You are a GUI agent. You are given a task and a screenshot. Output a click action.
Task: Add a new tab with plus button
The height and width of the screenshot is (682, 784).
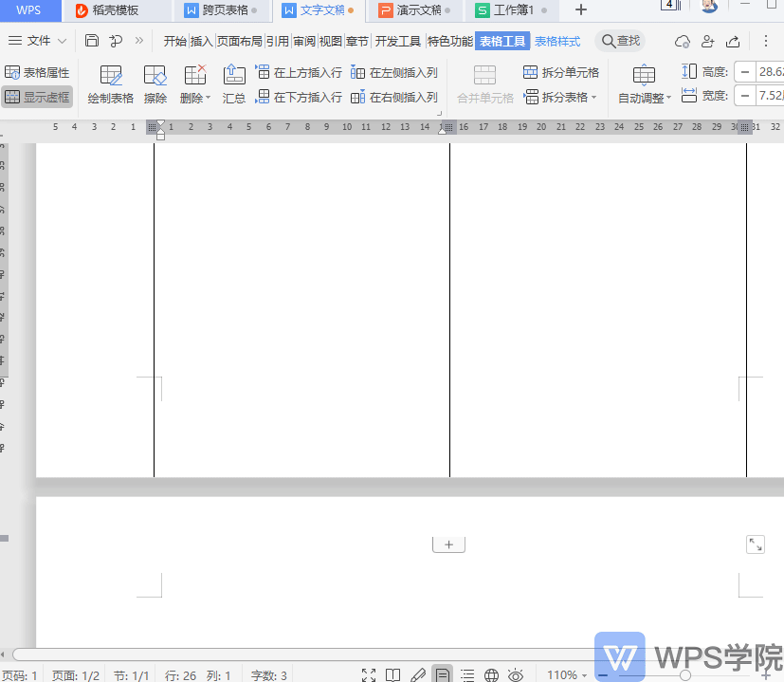580,10
